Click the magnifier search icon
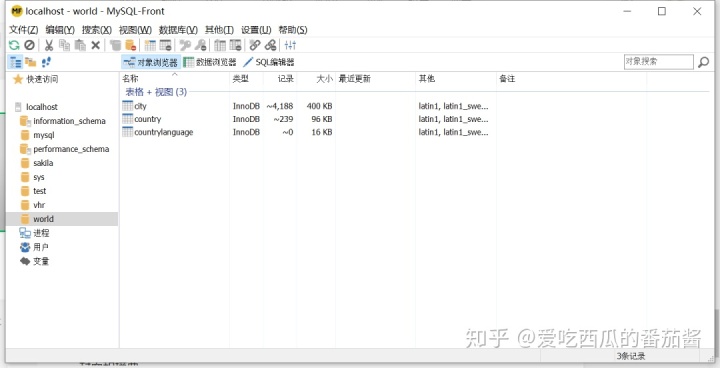Image resolution: width=720 pixels, height=368 pixels. [703, 62]
